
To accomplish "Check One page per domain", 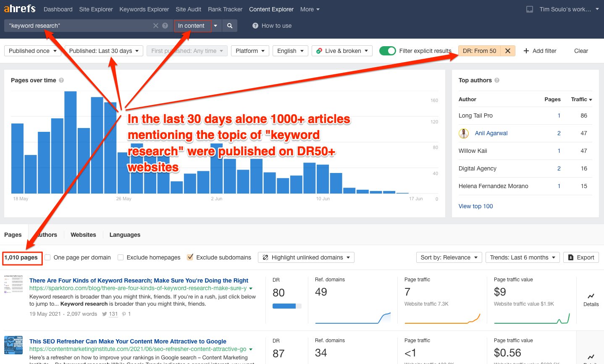I will 48,257.
